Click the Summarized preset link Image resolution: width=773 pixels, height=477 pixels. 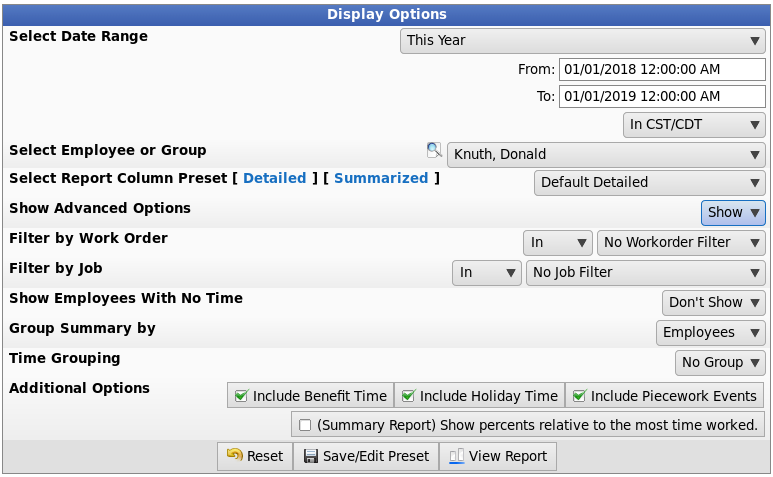[381, 178]
